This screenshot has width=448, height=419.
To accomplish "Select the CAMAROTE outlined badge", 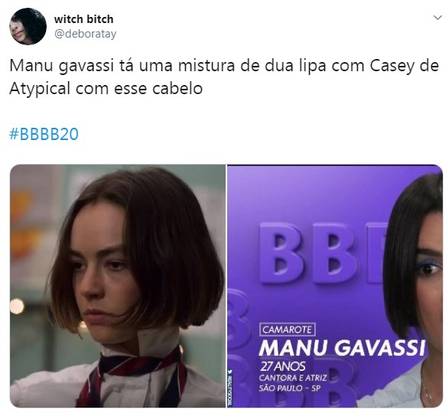I will pos(287,330).
